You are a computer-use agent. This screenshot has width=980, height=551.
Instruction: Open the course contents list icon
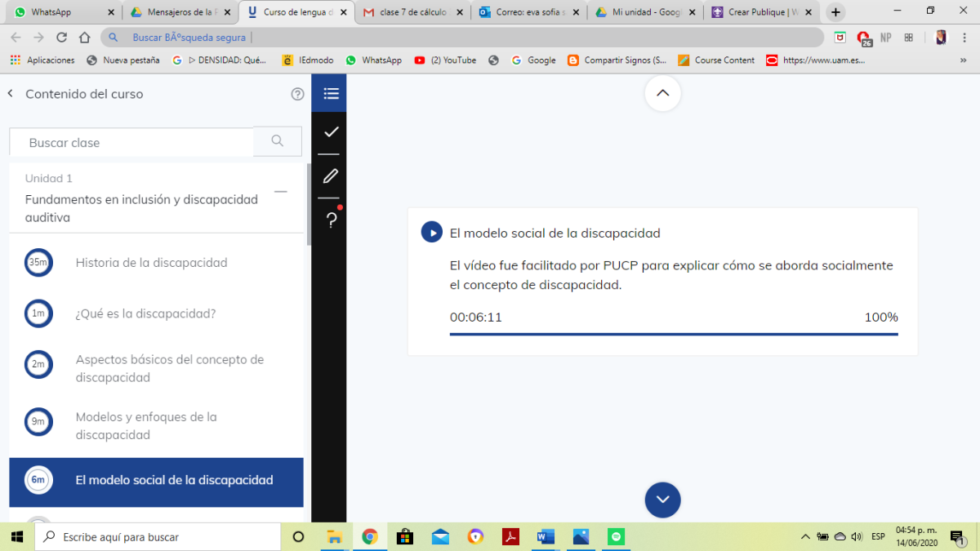[x=331, y=93]
